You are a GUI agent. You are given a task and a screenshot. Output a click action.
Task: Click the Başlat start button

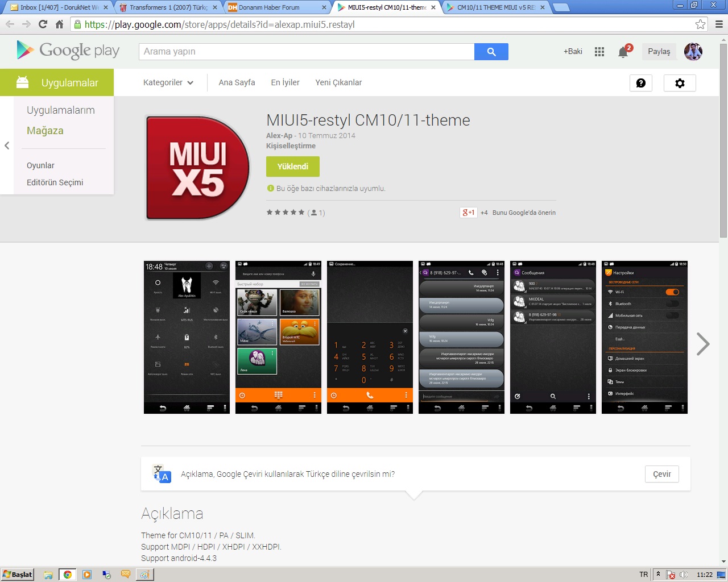tap(17, 575)
